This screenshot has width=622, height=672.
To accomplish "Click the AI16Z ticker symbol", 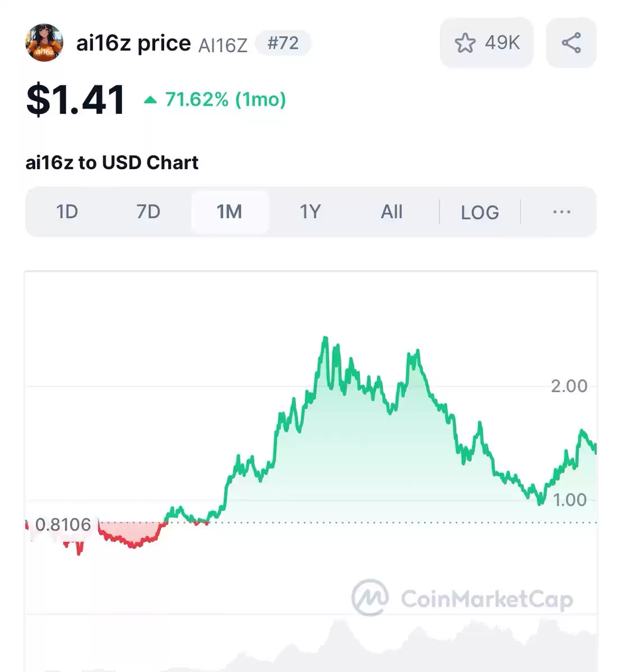I will (222, 45).
